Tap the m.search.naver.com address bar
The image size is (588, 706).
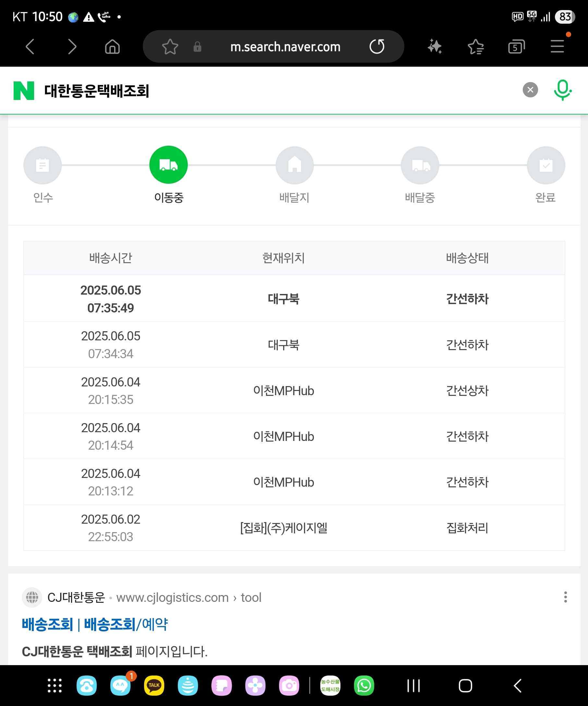[x=285, y=47]
